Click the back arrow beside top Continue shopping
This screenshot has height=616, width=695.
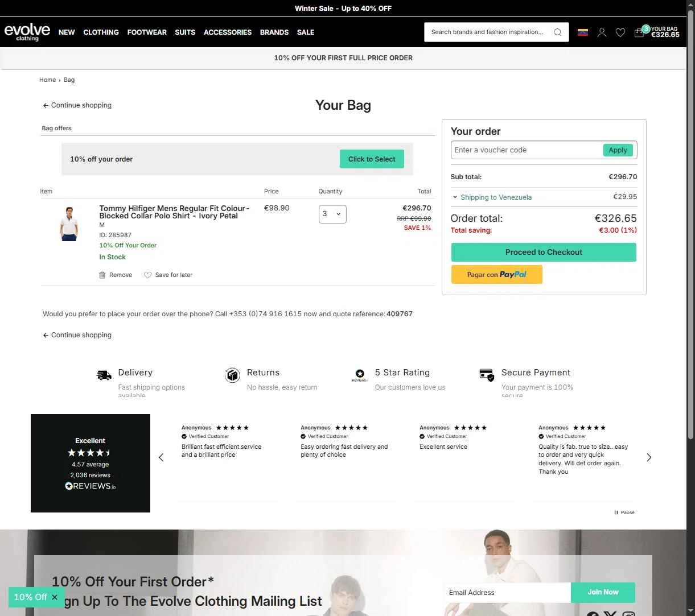(x=46, y=105)
